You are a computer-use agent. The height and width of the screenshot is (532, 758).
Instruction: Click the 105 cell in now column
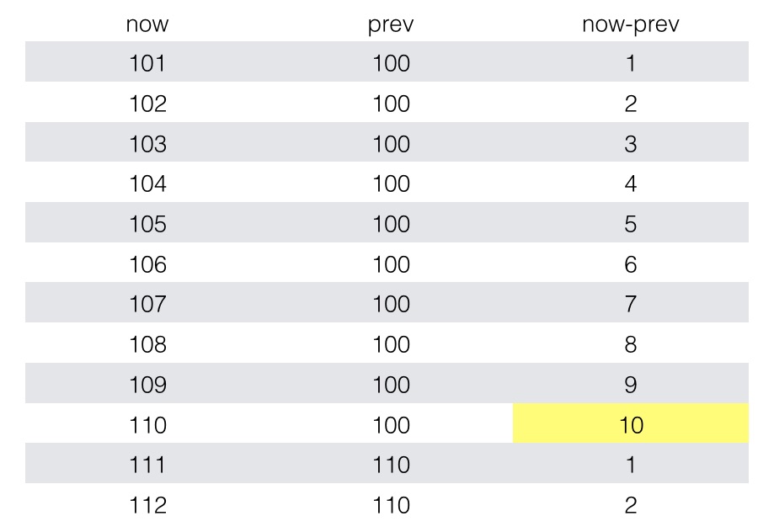tap(147, 225)
